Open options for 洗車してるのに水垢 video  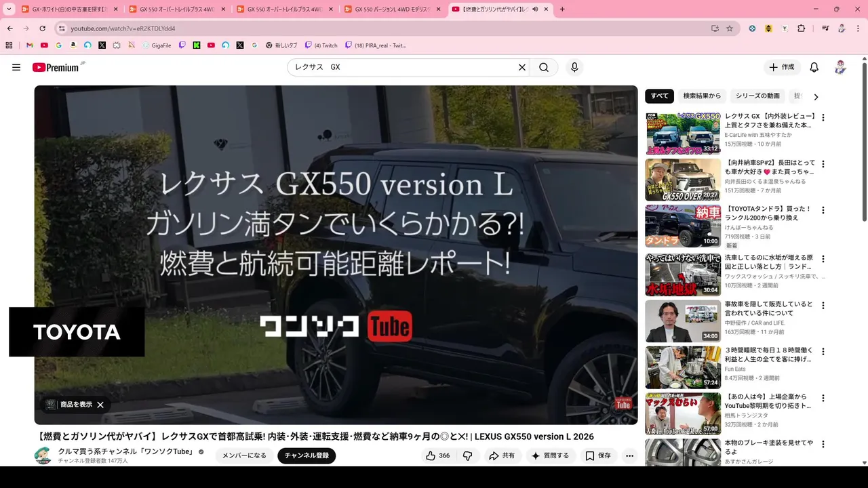[823, 259]
